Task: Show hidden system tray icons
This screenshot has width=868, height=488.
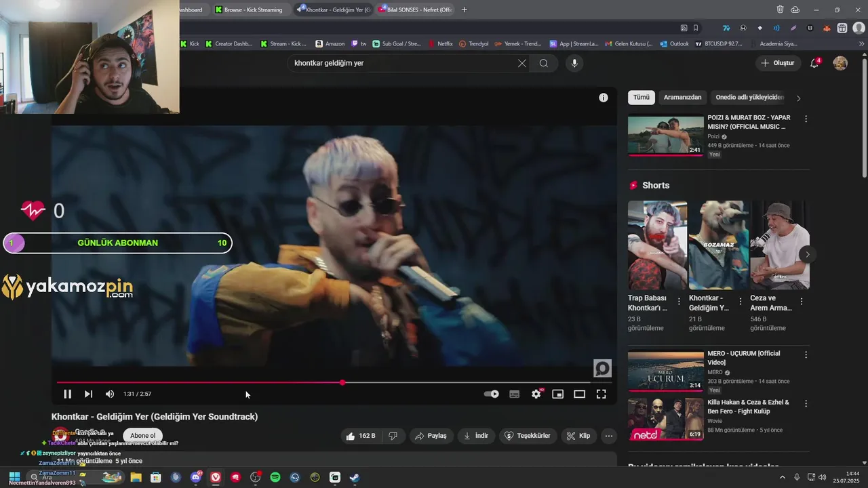Action: pos(784,477)
